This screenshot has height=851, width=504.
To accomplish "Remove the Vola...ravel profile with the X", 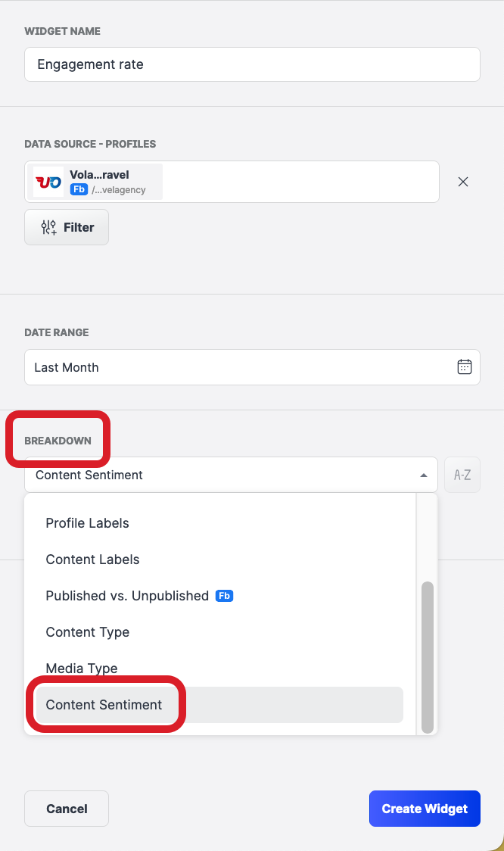I will pyautogui.click(x=462, y=182).
